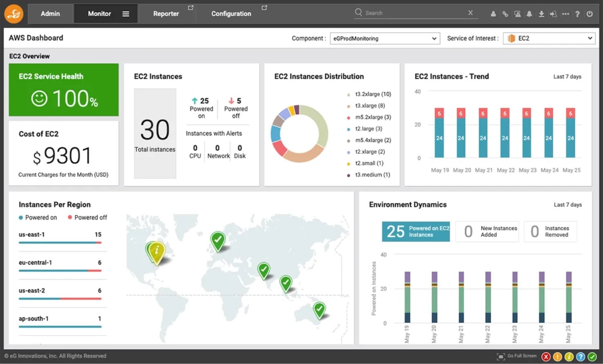Open the help question mark in header
The width and height of the screenshot is (603, 364).
coord(577,14)
